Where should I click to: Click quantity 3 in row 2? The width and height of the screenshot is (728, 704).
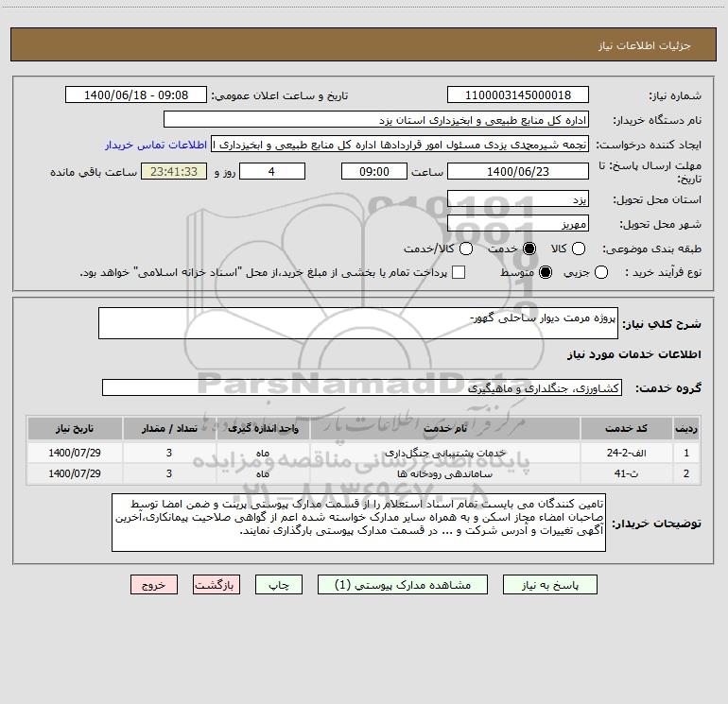(169, 473)
